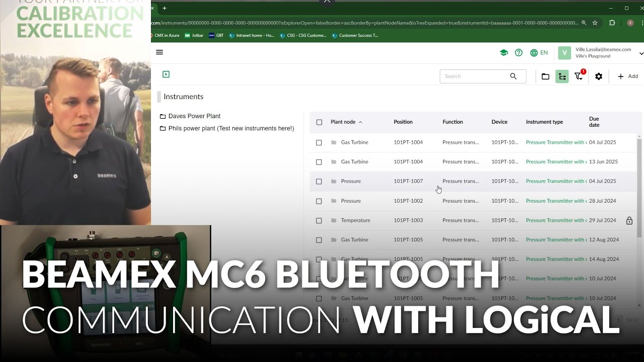Click the 28 Jul 2024 due date
644x362 pixels.
602,201
